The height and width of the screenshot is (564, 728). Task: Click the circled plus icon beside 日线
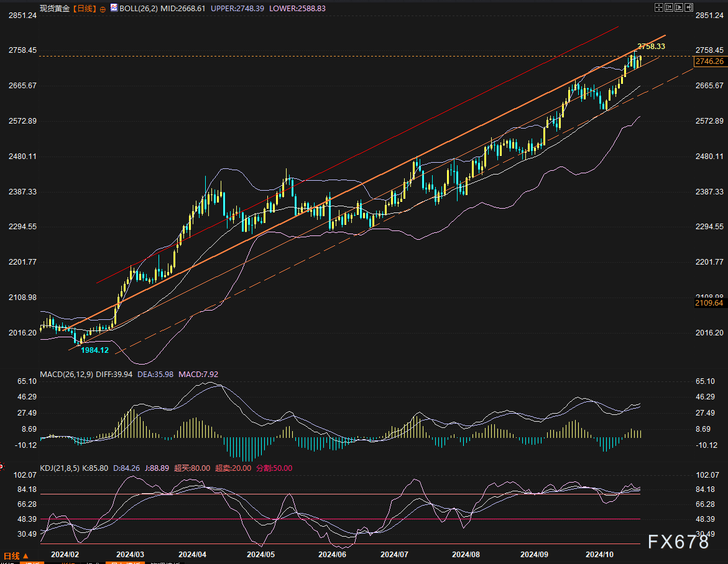(103, 9)
